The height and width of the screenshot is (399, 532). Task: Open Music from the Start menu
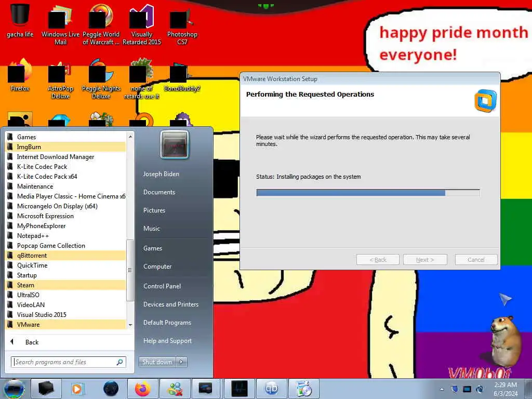[x=152, y=229]
